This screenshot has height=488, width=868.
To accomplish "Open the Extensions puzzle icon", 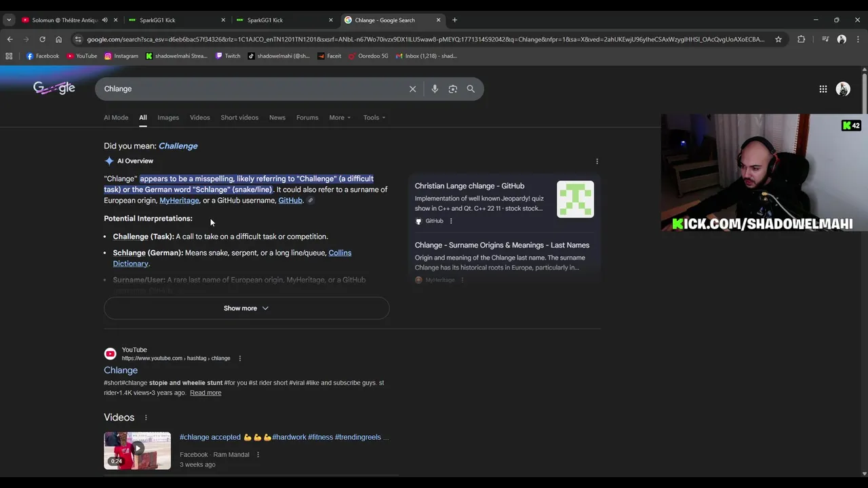I will [801, 39].
